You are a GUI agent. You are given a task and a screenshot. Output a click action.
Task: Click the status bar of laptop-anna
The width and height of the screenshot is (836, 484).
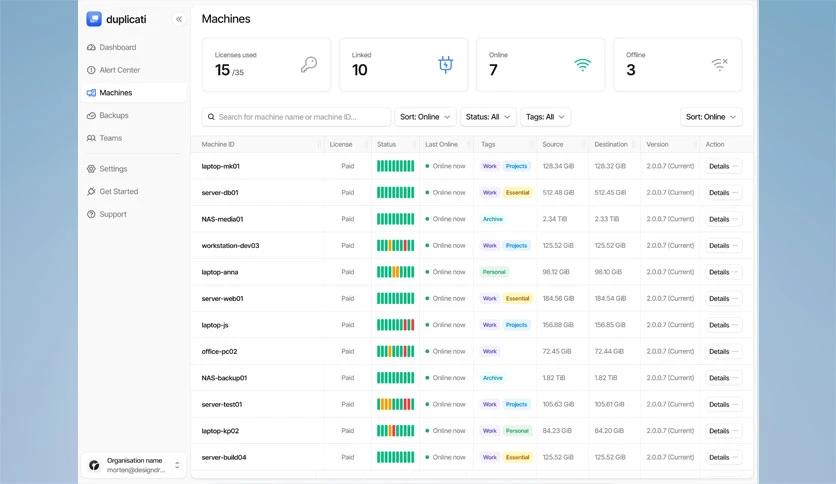click(x=395, y=272)
